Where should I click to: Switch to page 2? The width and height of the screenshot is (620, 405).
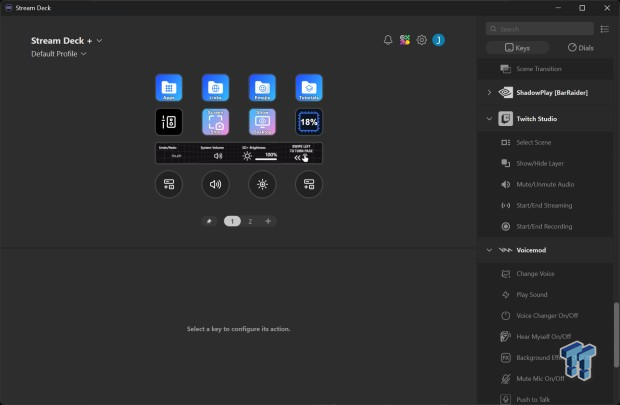click(250, 221)
